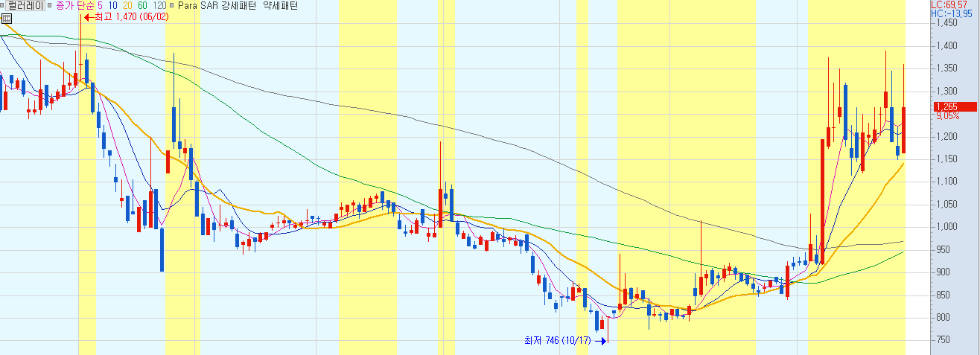
Task: Click the 1,200 price axis label
Action: point(947,136)
